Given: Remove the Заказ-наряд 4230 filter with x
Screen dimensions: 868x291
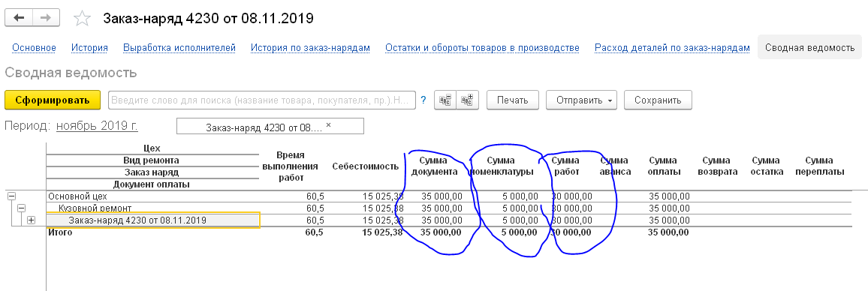Looking at the screenshot, I should pyautogui.click(x=328, y=125).
